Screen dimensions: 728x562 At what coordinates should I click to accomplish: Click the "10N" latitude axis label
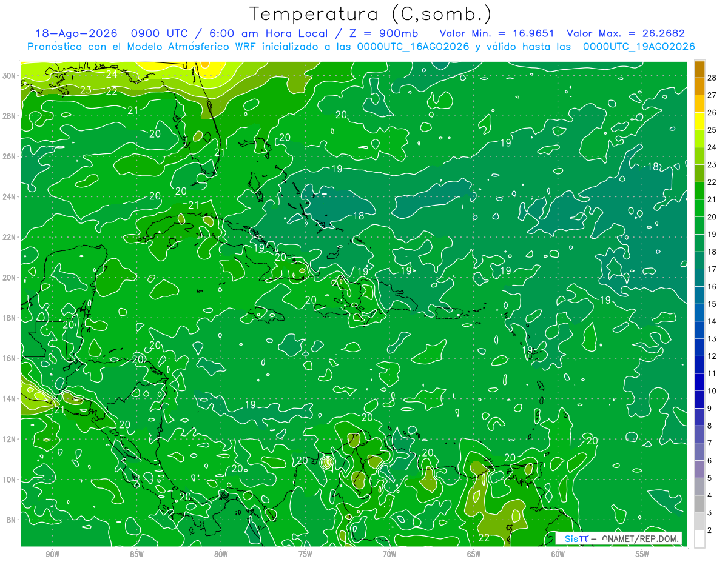point(10,480)
